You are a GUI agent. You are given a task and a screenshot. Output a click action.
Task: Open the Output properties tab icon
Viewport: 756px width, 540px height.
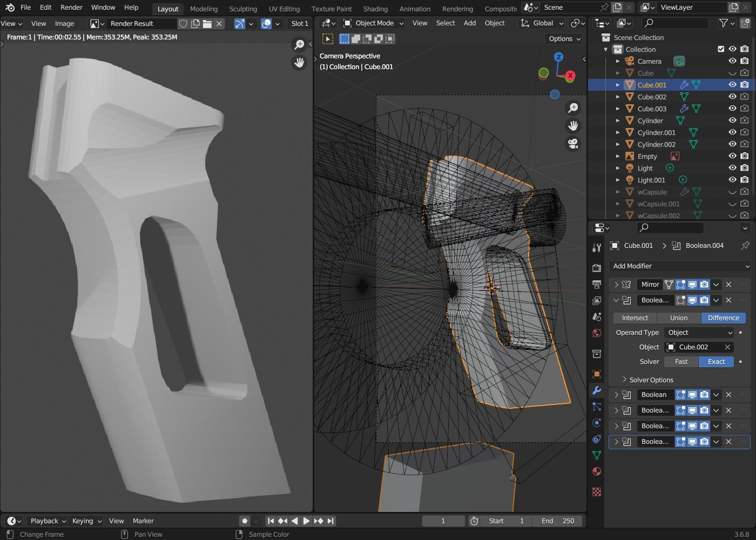coord(597,284)
